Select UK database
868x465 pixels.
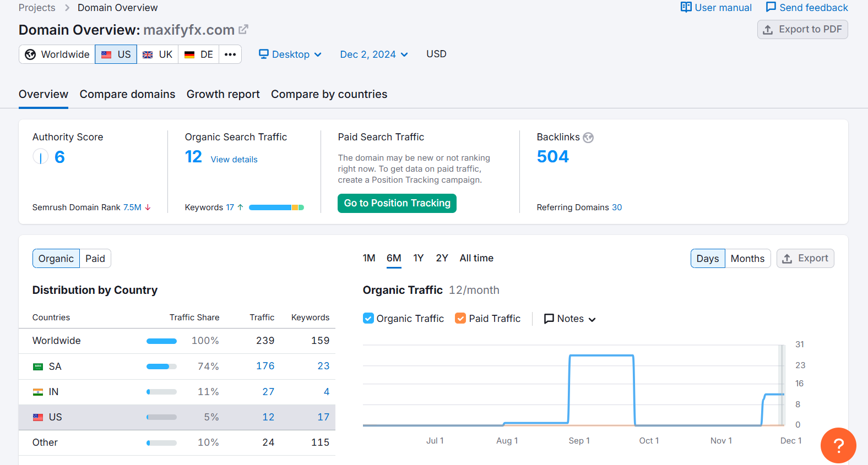point(158,54)
